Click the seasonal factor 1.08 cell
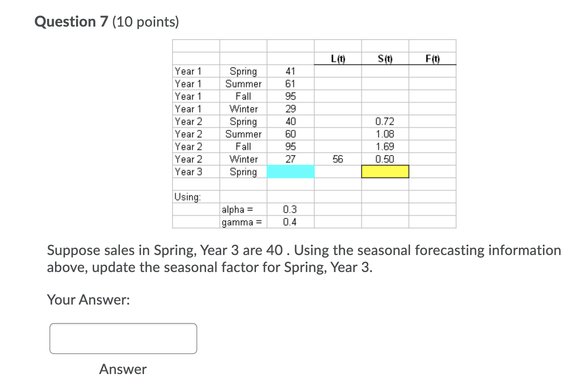 pyautogui.click(x=385, y=134)
